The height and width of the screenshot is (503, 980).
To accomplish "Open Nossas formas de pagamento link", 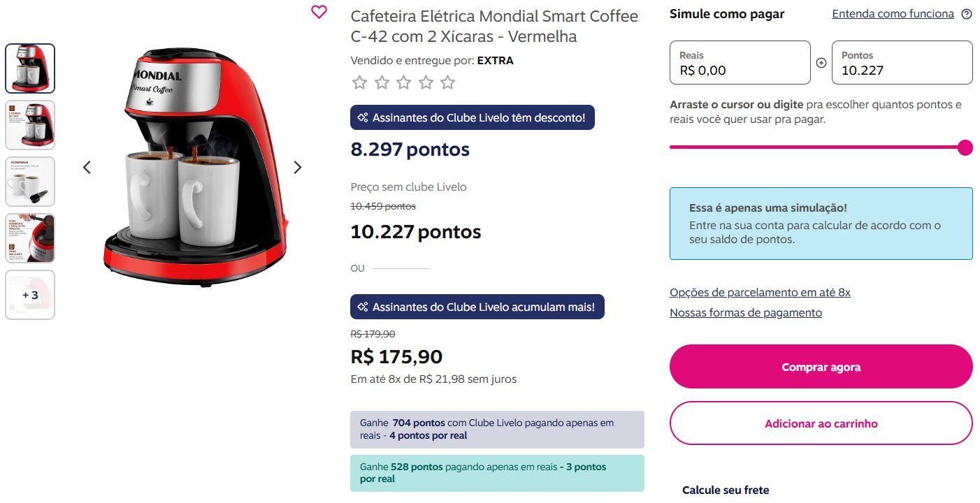I will click(x=746, y=313).
